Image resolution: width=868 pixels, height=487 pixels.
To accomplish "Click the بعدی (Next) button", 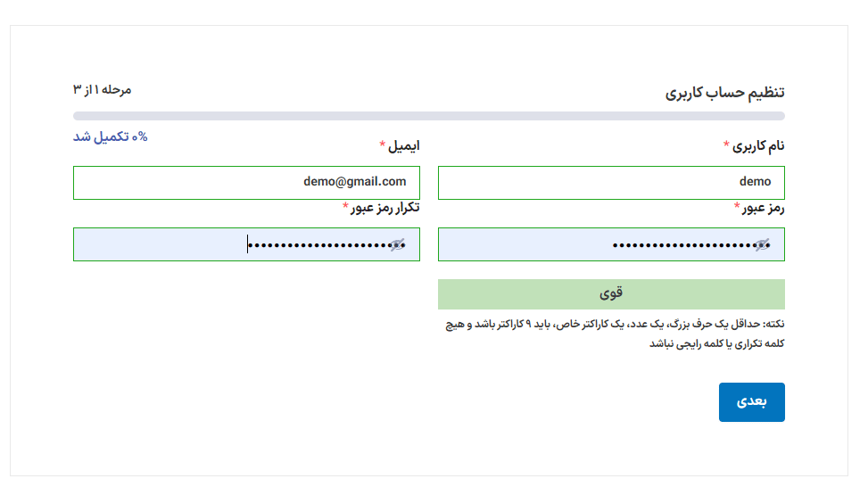I will (x=751, y=402).
